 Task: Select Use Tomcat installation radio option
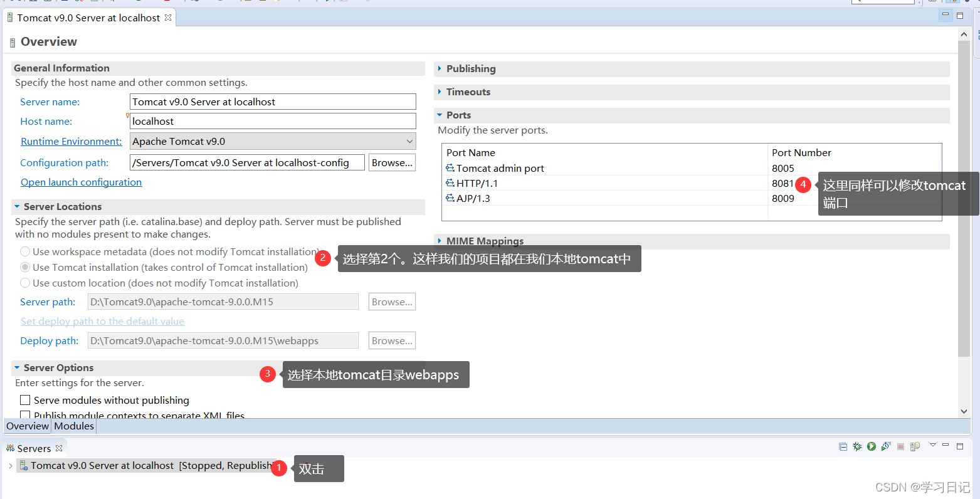click(x=25, y=267)
